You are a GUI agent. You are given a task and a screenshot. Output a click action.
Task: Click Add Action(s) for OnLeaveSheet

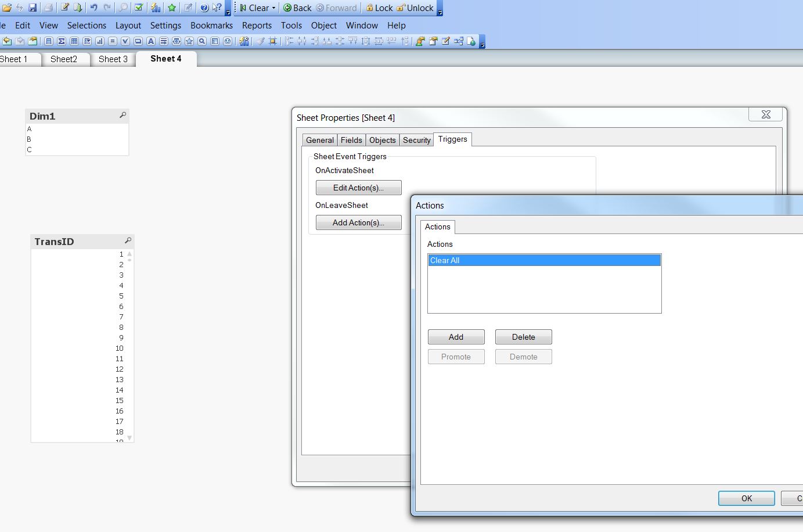(x=359, y=222)
